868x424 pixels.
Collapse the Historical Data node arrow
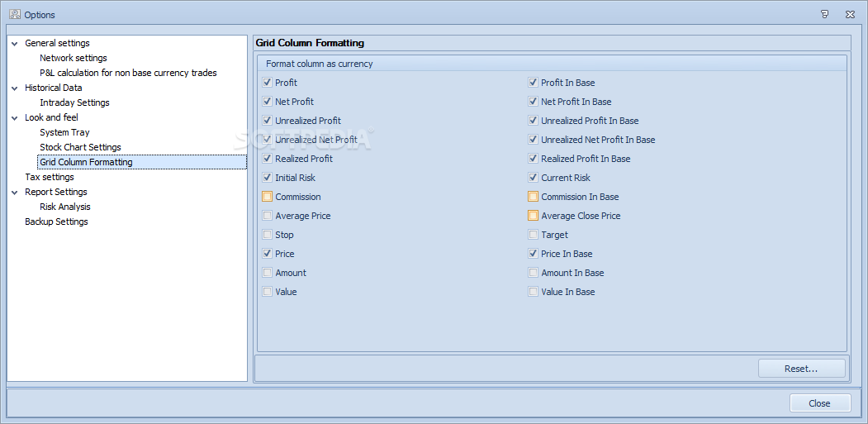coord(14,88)
